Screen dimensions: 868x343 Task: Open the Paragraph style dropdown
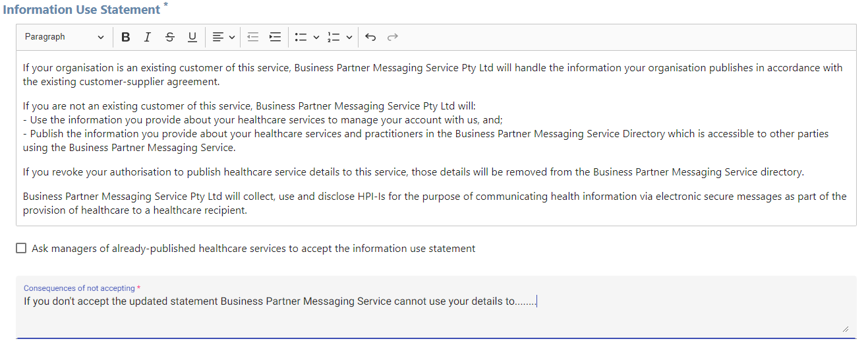64,38
